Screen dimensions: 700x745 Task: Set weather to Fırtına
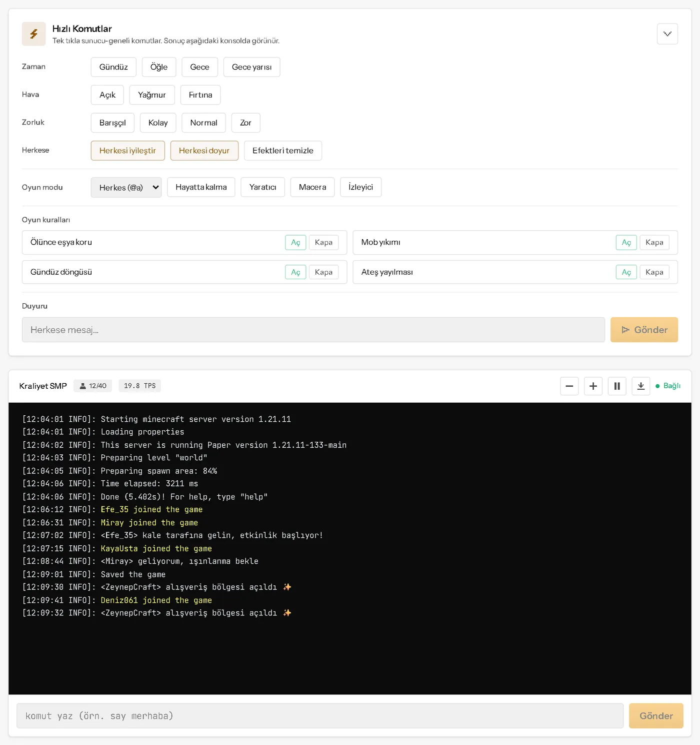(x=200, y=95)
